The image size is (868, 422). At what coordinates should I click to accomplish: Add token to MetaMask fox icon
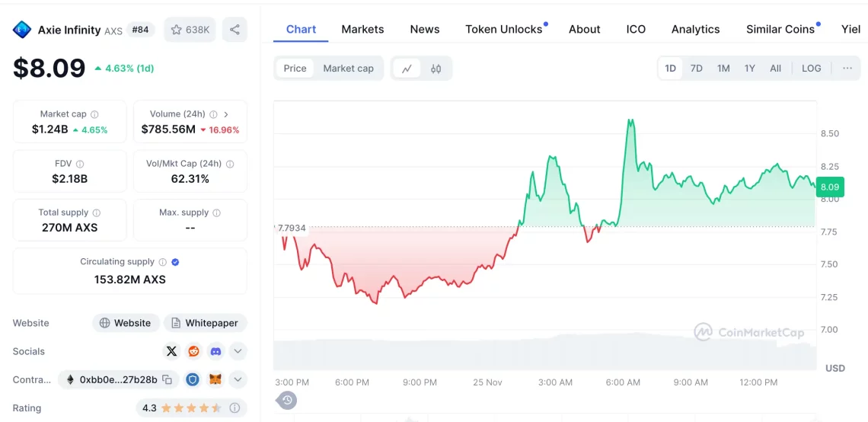[x=215, y=380]
